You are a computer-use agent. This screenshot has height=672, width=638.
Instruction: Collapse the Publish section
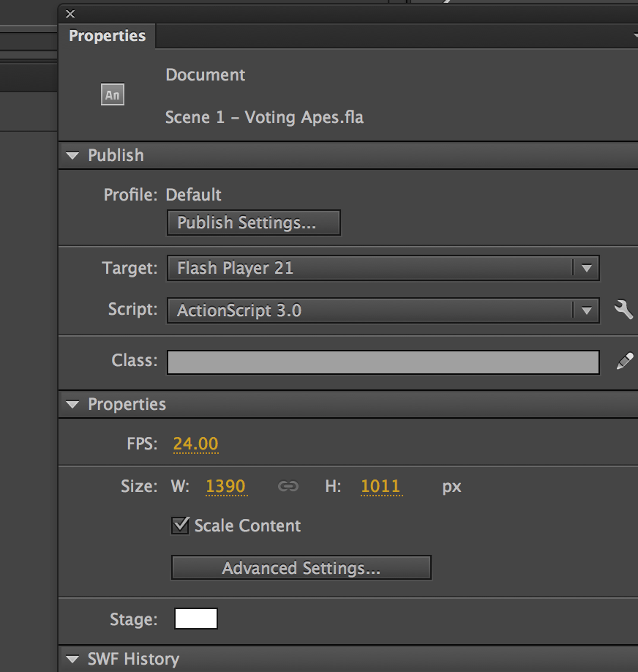pyautogui.click(x=72, y=155)
